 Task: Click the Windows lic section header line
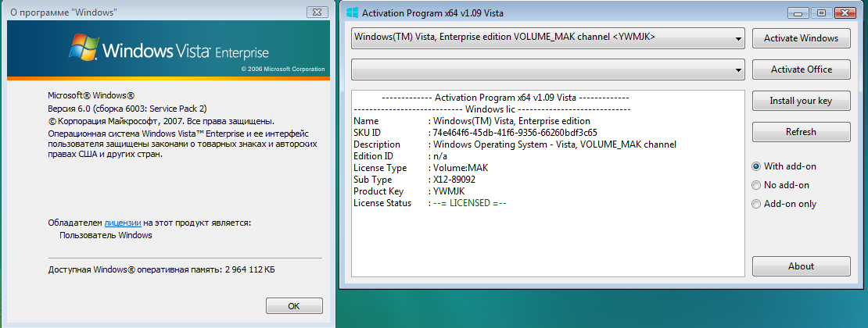(492, 109)
